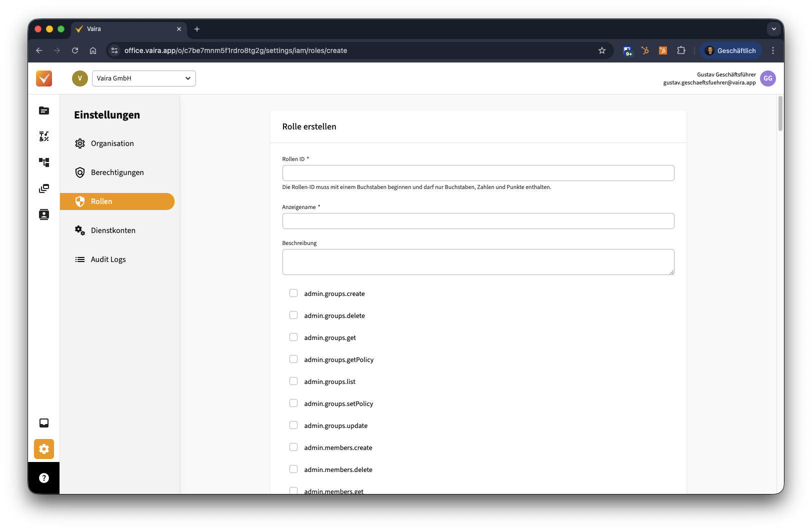The width and height of the screenshot is (812, 531).
Task: Open the hierarchy tree icon in sidebar
Action: [44, 162]
